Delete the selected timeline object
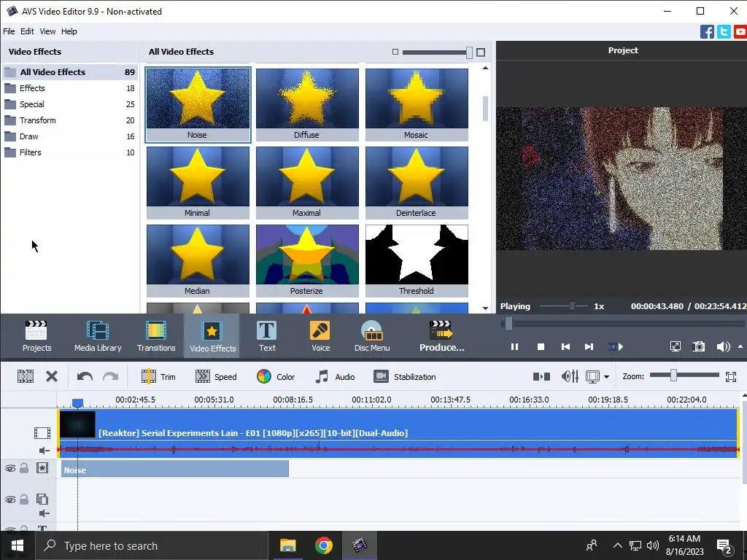 52,377
